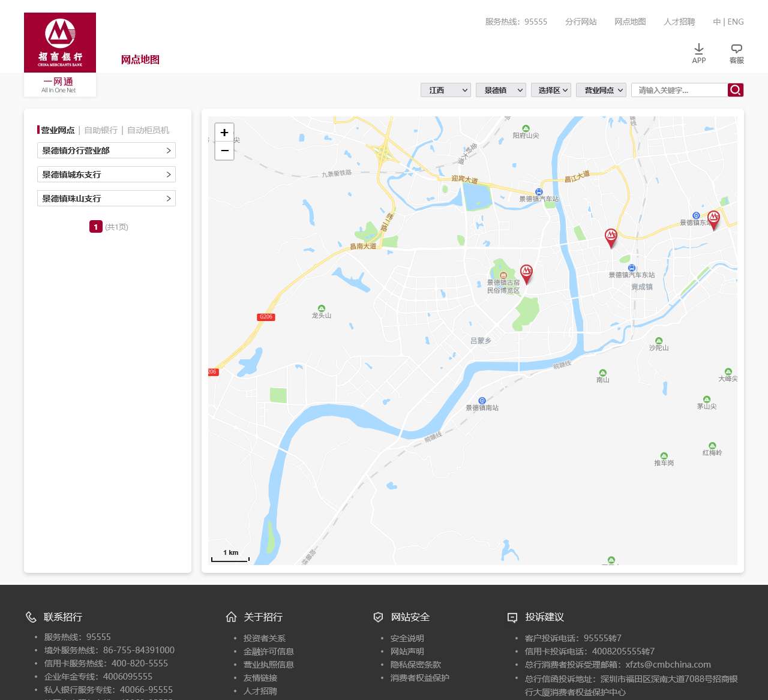768x700 pixels.
Task: Expand 景德镇分行营业部 branch details
Action: click(106, 150)
